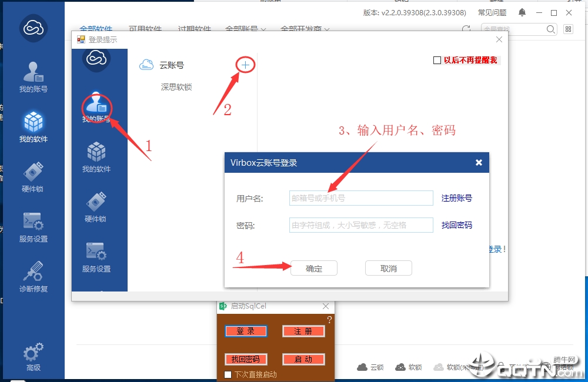Check 以后不再提醒我 checkbox
Screen dimensions: 588x382
[437, 61]
